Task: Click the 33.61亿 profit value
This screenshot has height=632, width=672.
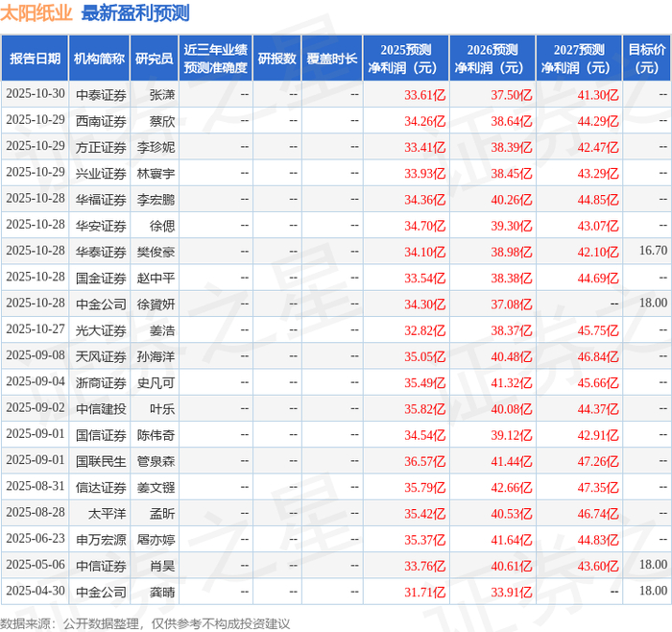Action: [x=424, y=95]
